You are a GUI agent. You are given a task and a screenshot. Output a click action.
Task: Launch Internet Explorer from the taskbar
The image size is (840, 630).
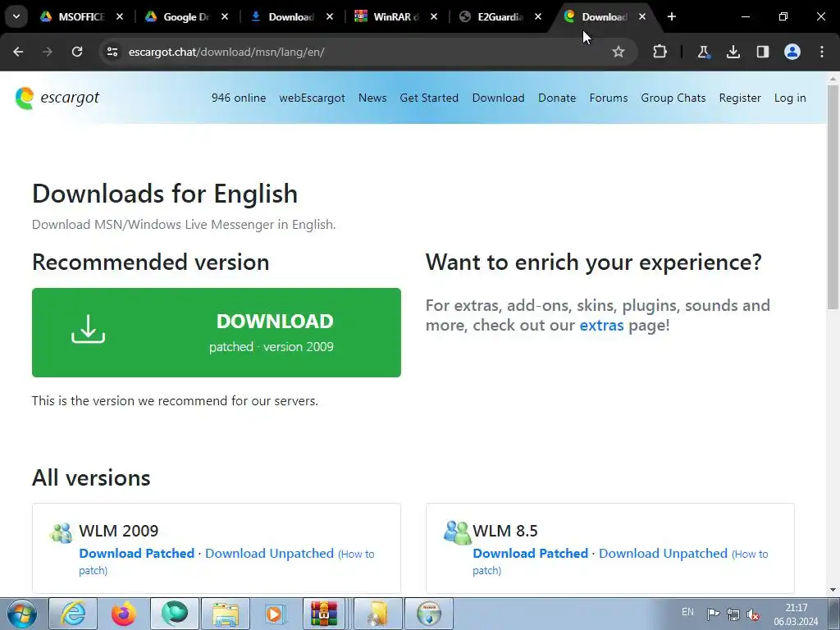click(x=73, y=614)
